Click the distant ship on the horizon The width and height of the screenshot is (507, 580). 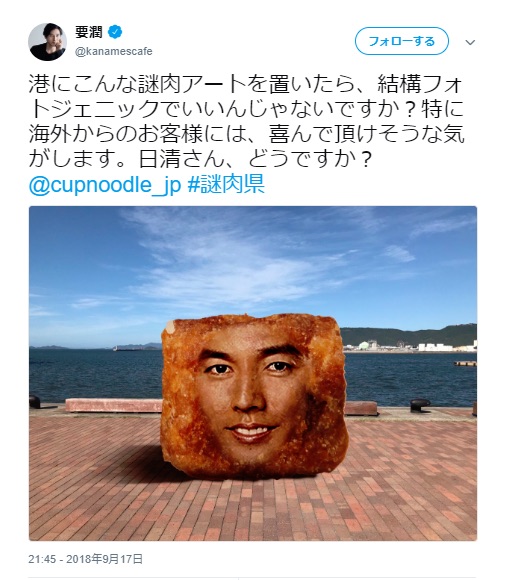pyautogui.click(x=126, y=348)
